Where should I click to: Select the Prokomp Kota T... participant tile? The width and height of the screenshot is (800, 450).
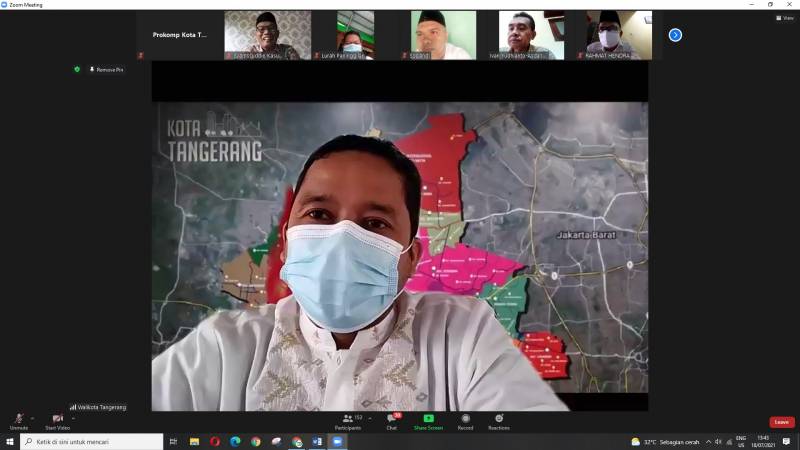point(180,35)
